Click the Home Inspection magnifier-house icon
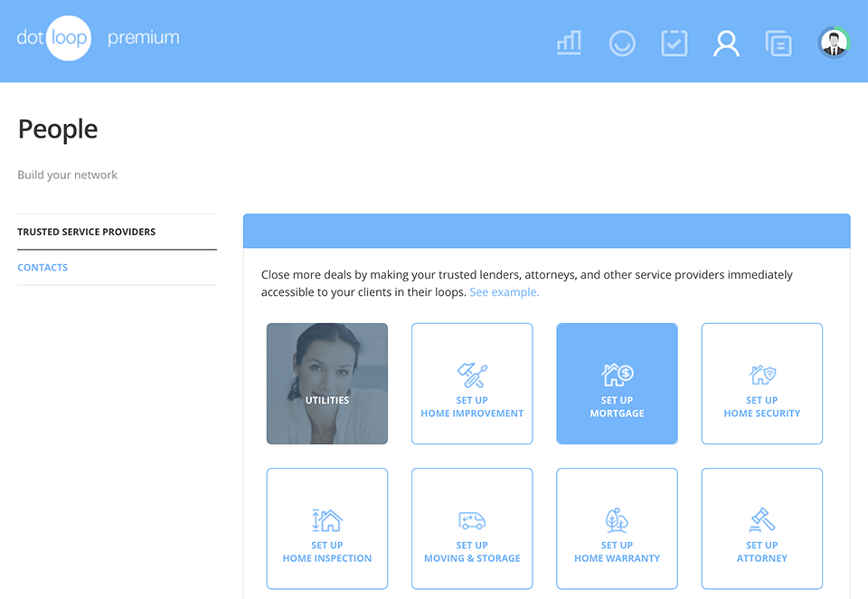The image size is (868, 599). click(x=327, y=518)
